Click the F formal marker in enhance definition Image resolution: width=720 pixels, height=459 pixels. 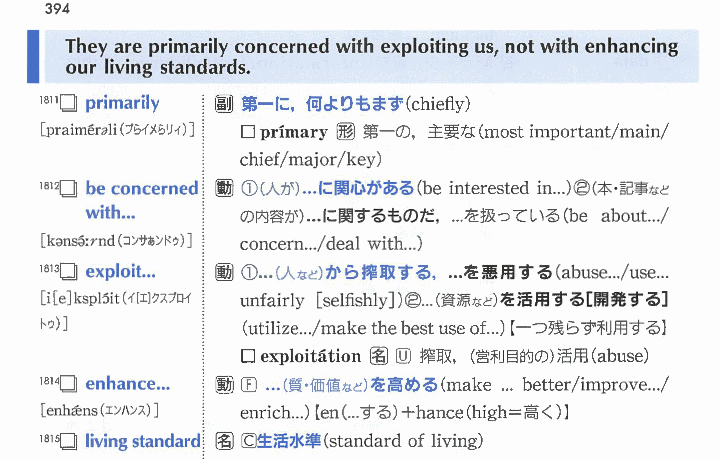coord(247,384)
